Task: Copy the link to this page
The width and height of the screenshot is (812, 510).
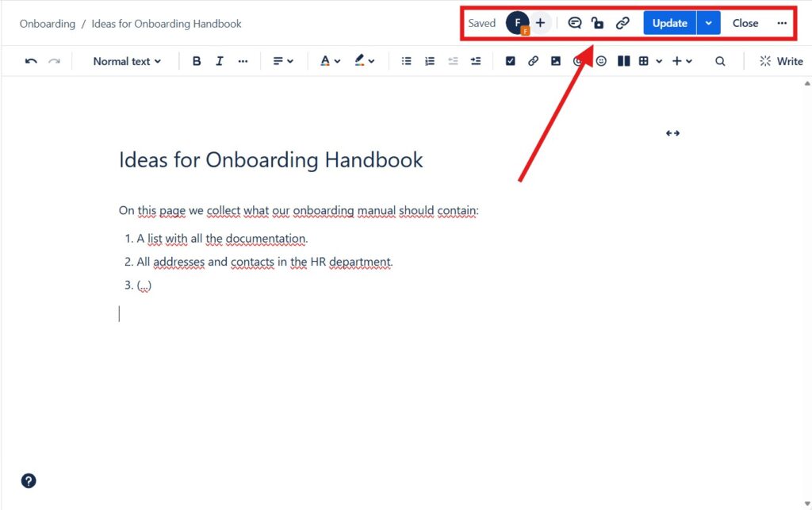Action: click(x=622, y=22)
